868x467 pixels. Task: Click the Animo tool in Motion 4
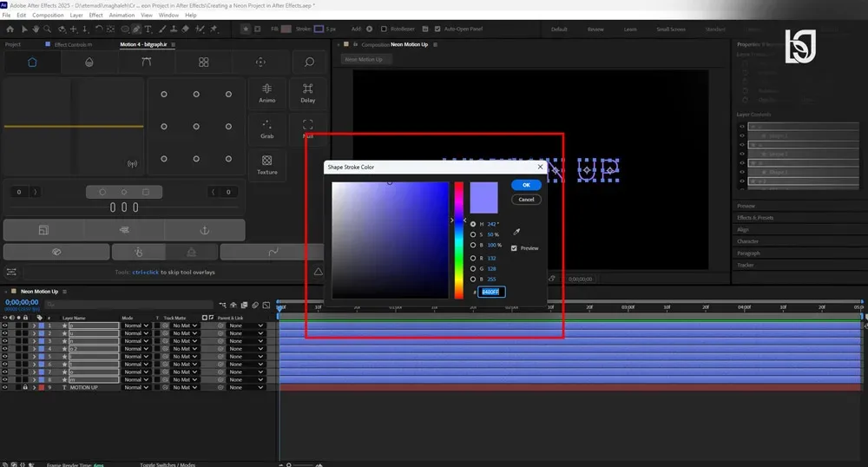pyautogui.click(x=266, y=93)
